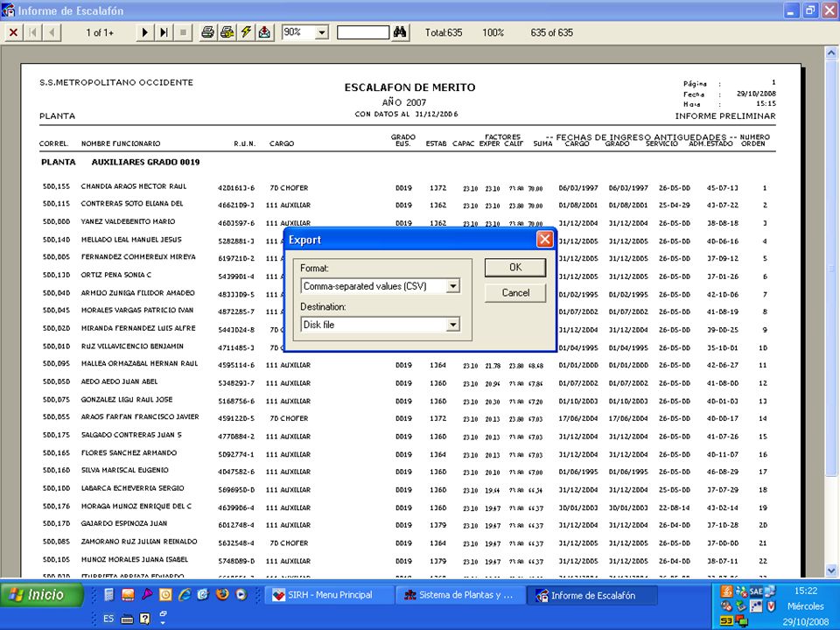This screenshot has width=840, height=630.
Task: Click the network computers tray icon
Action: pos(770,591)
